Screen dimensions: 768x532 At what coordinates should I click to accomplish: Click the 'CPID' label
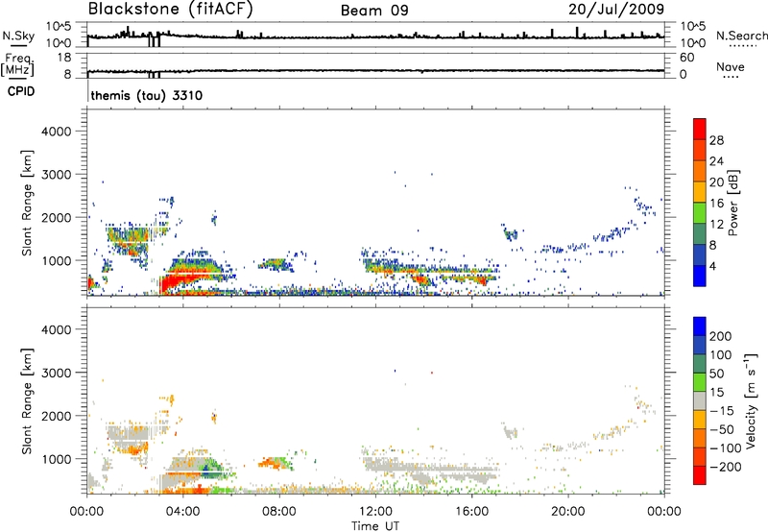tap(21, 91)
